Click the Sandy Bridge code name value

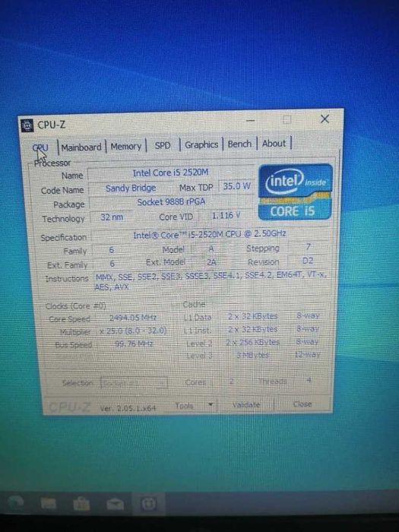pos(131,188)
